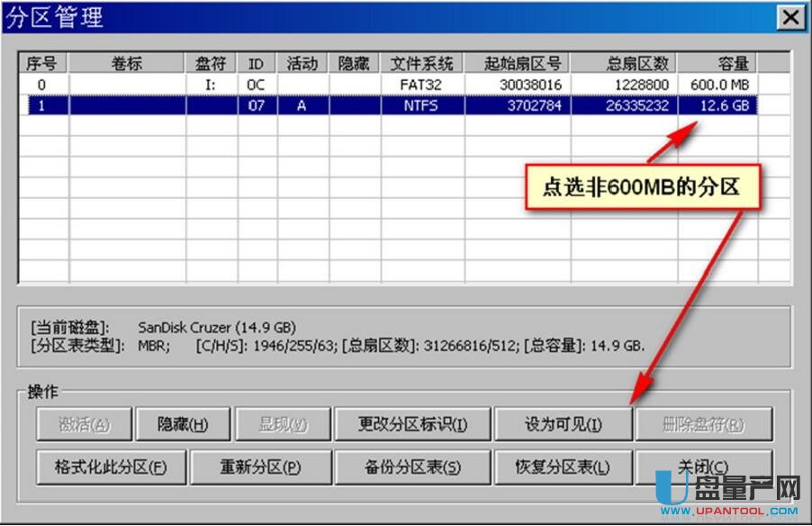
Task: Click the 总扇区数 column header
Action: click(624, 63)
